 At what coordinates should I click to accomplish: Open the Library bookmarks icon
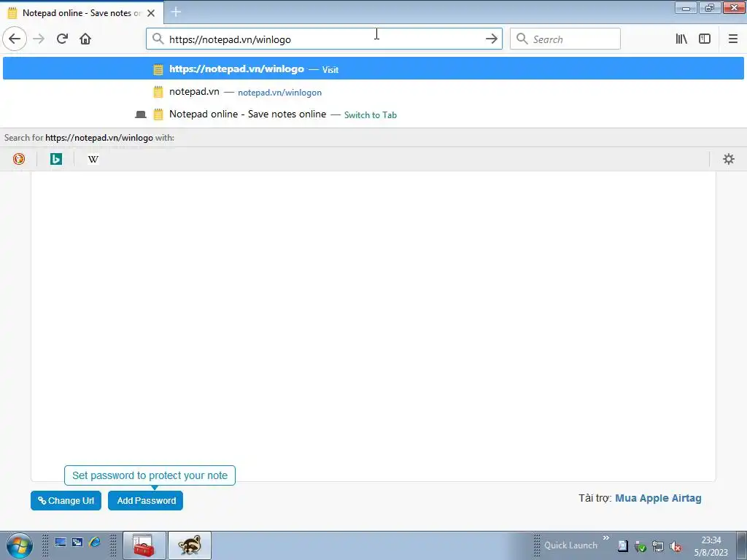[x=681, y=39]
